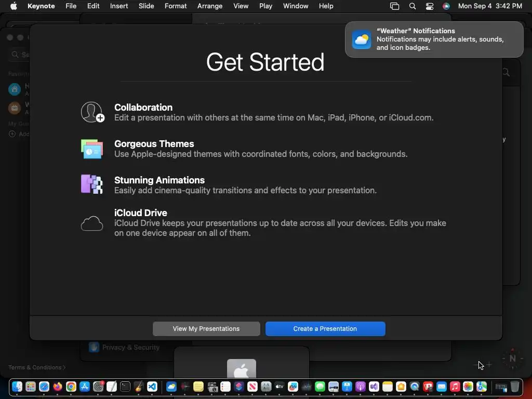Click the Gorgeous Themes feature heading

click(154, 143)
